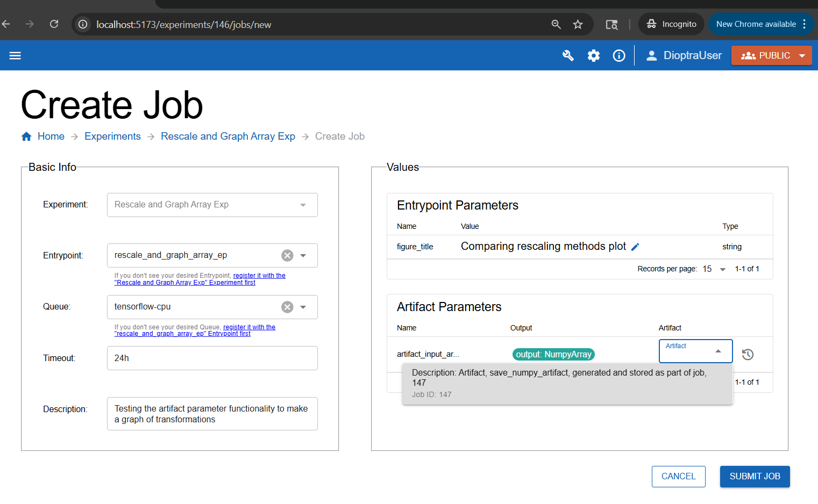
Task: Clear the tensorflow-cpu Queue with the X icon
Action: pyautogui.click(x=287, y=307)
